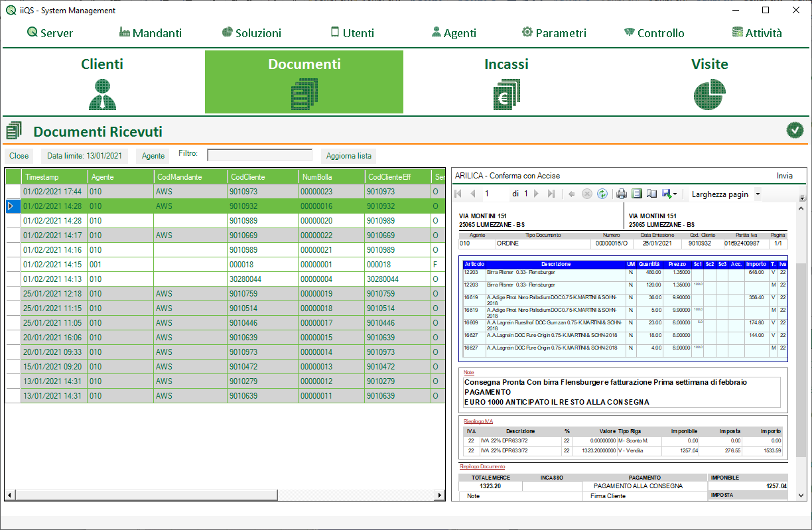Open page setup icon in report toolbar
The height and width of the screenshot is (530, 812).
[651, 194]
